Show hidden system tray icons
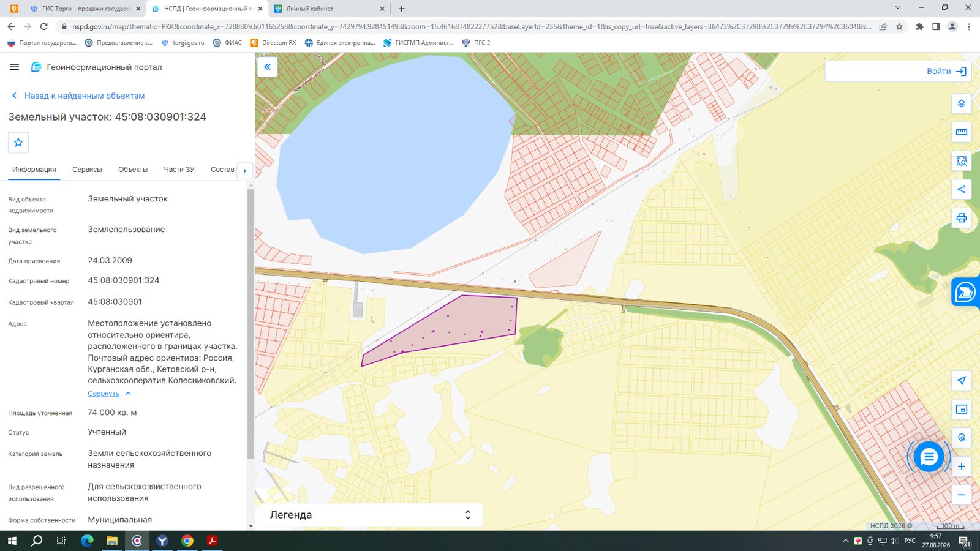 click(846, 541)
